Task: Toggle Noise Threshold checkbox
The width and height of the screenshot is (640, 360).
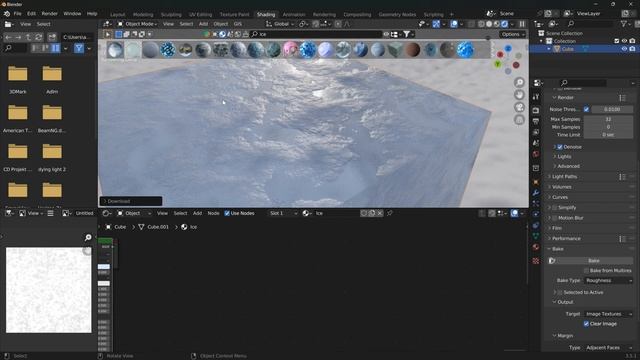Action: point(587,109)
